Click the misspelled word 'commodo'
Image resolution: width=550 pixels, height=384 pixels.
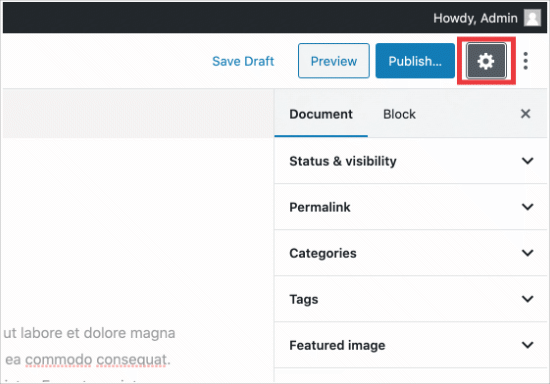pos(59,359)
